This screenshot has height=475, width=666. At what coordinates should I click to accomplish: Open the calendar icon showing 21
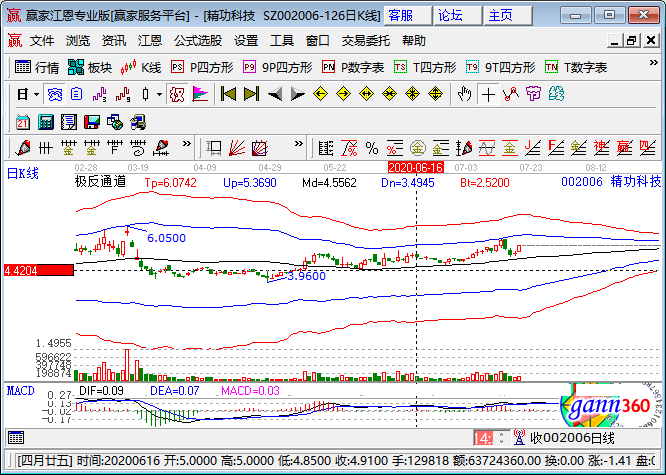[x=23, y=122]
